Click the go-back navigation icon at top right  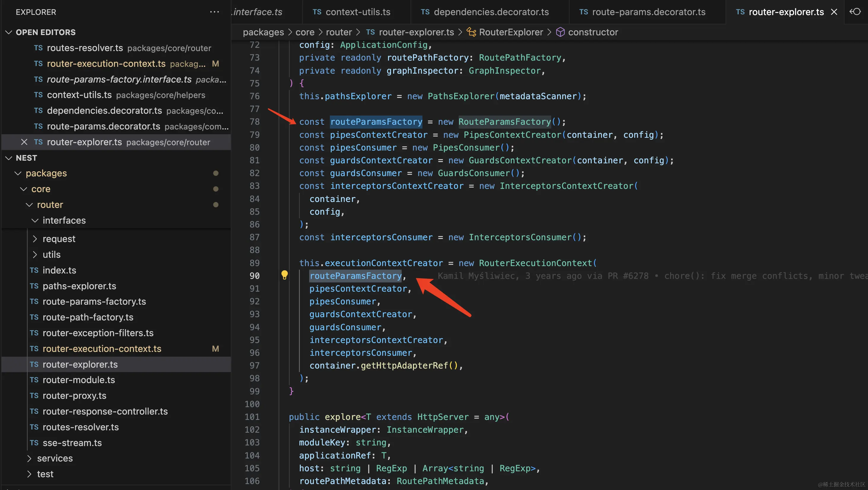pyautogui.click(x=855, y=12)
